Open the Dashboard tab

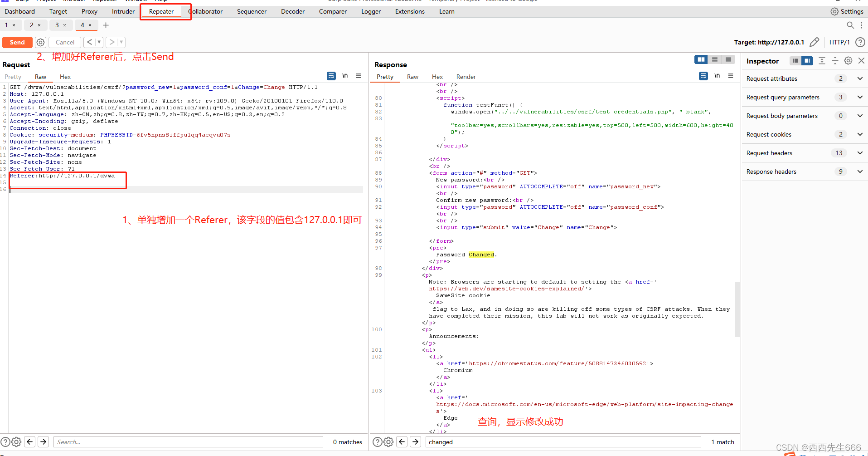(x=19, y=11)
